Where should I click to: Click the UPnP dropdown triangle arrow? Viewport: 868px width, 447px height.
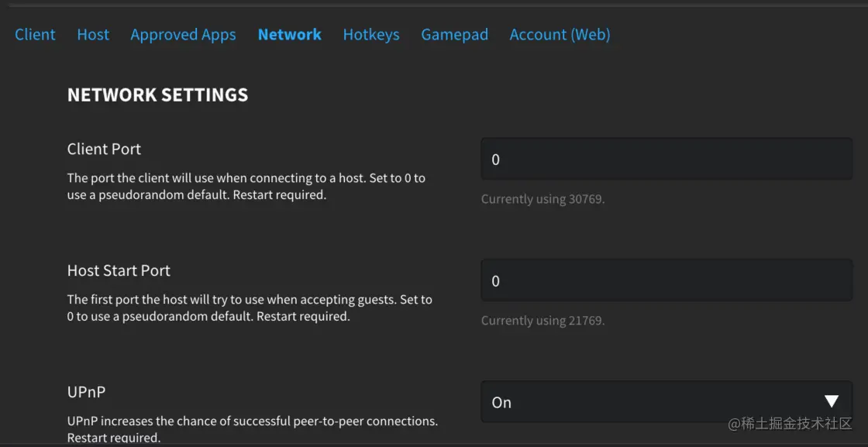tap(832, 401)
